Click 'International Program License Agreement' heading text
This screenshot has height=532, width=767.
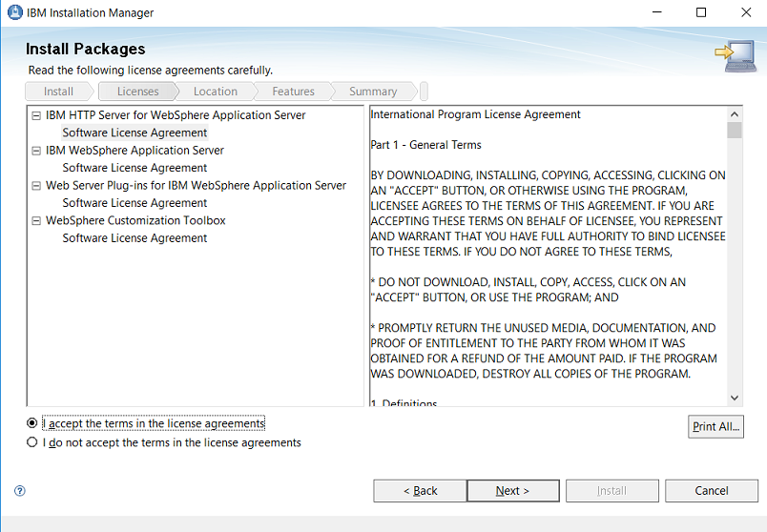click(x=475, y=114)
